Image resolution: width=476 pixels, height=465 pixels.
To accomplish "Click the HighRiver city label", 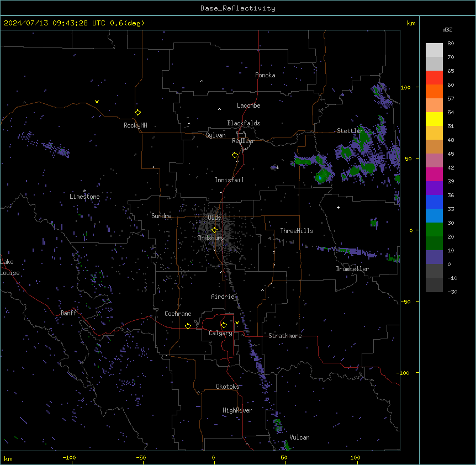I will [237, 410].
